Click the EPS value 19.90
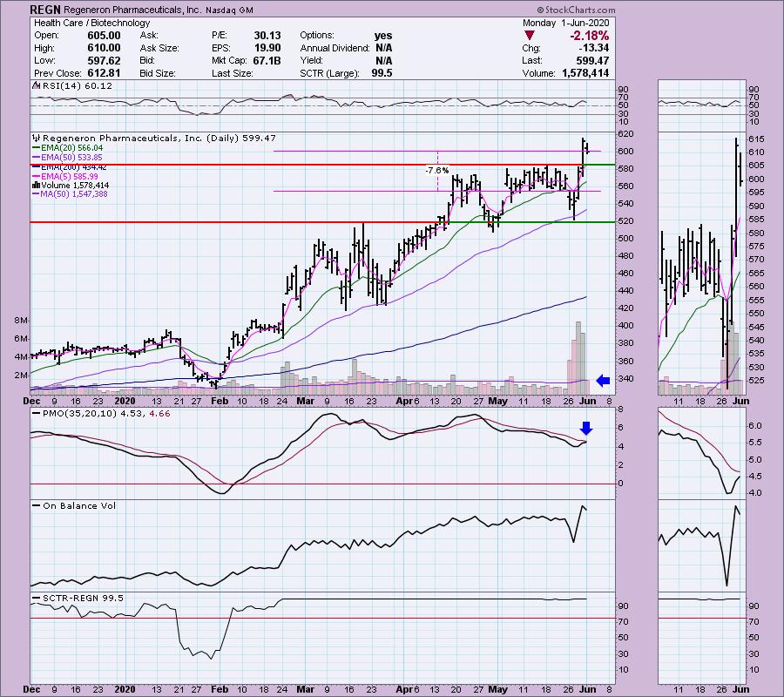Viewport: 784px width, 697px height. tap(267, 48)
